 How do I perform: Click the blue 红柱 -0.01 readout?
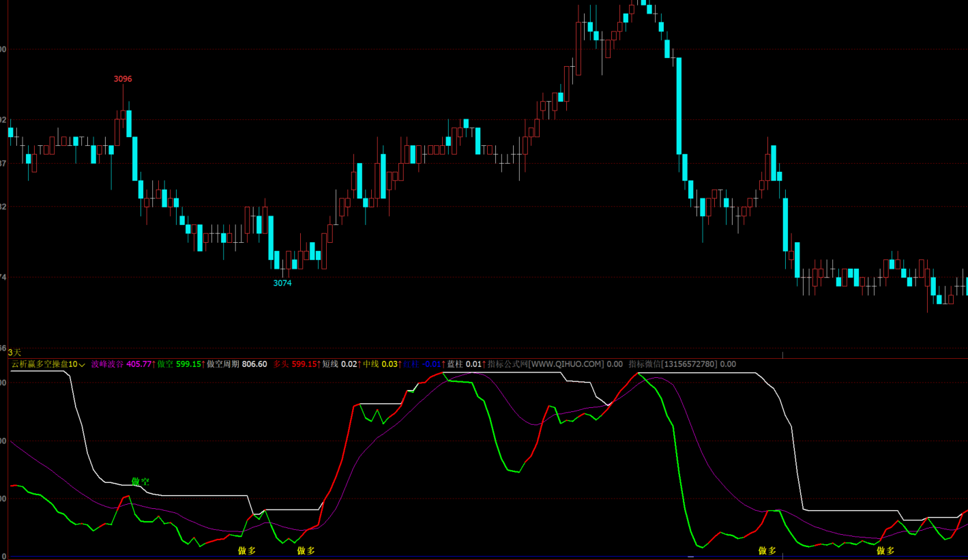pos(423,364)
